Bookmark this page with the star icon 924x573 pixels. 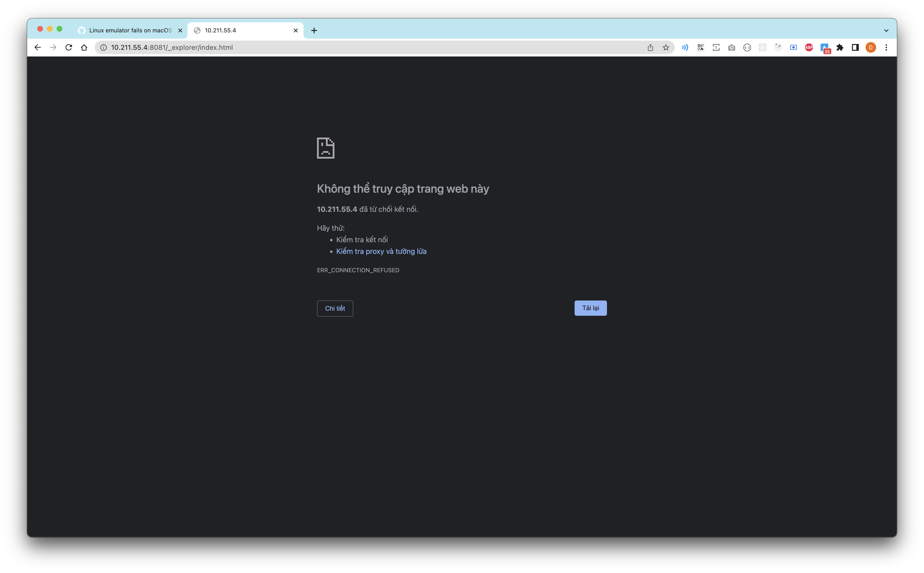pyautogui.click(x=665, y=47)
